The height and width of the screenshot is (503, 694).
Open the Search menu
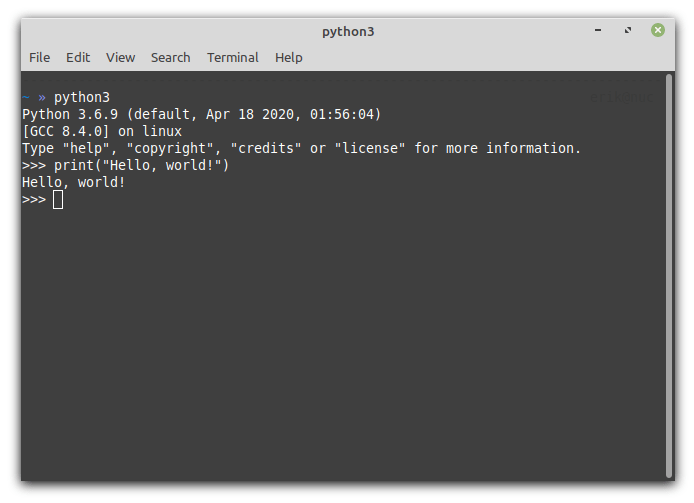coord(170,57)
